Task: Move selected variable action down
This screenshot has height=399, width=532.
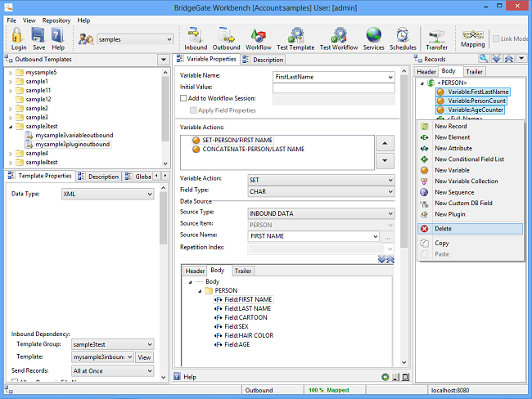Action: tap(385, 160)
